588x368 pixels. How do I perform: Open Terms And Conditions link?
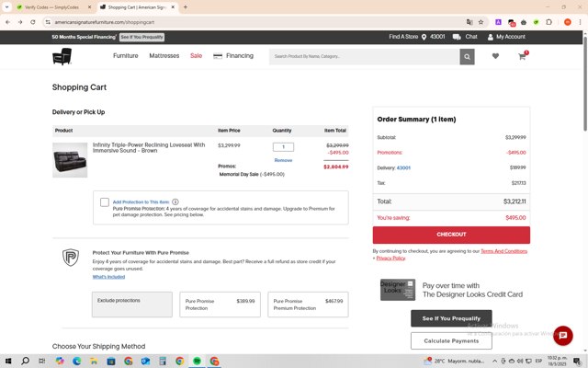[x=503, y=251]
